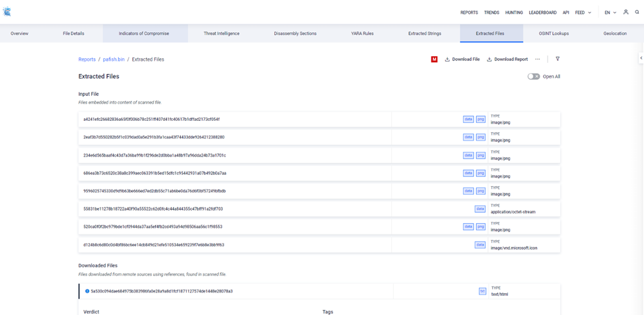The image size is (644, 315).
Task: Click the data tag on the octet-stream row
Action: (480, 209)
